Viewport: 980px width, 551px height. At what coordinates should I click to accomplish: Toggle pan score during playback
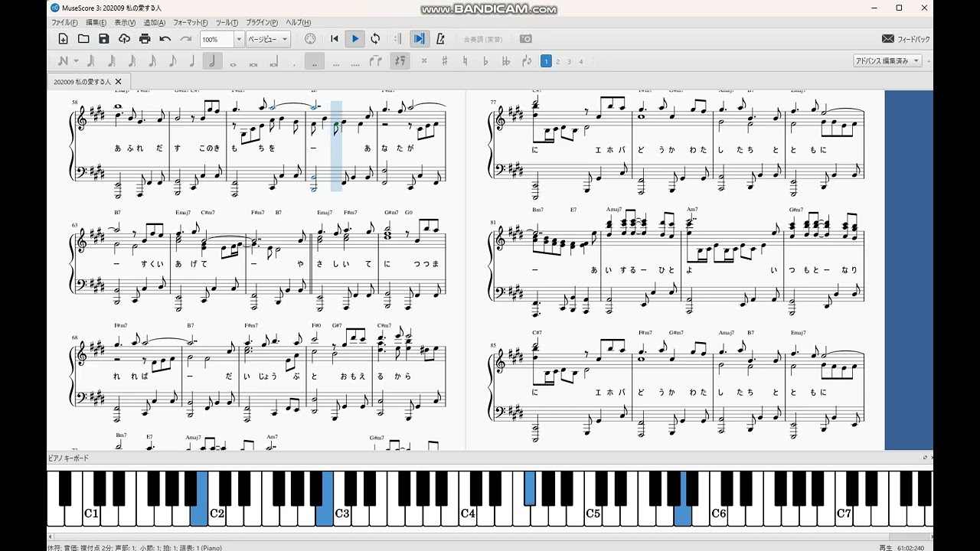(419, 39)
